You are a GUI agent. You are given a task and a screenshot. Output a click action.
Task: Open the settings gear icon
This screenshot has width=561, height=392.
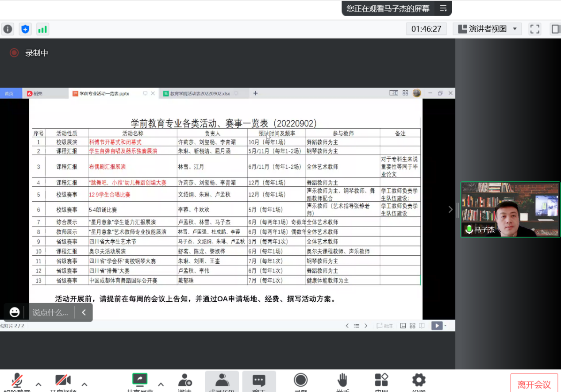pos(419,380)
